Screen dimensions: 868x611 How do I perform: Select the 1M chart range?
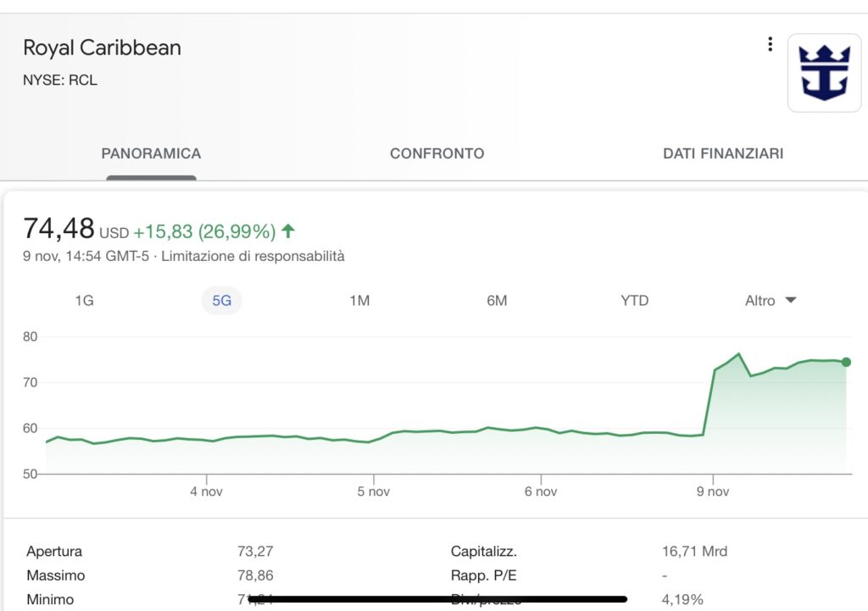tap(359, 301)
